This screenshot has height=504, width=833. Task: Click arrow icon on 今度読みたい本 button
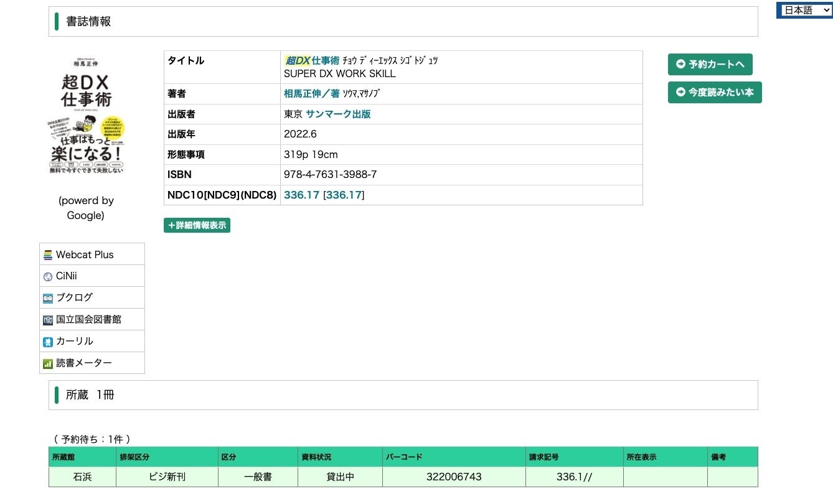(680, 92)
